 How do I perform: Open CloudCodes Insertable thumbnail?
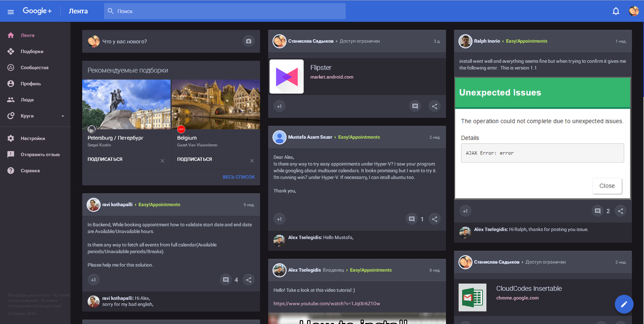point(473,297)
